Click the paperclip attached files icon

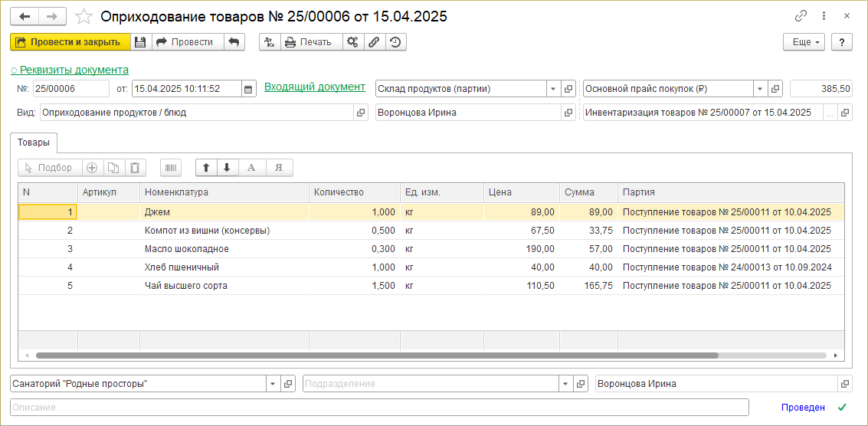[x=374, y=42]
